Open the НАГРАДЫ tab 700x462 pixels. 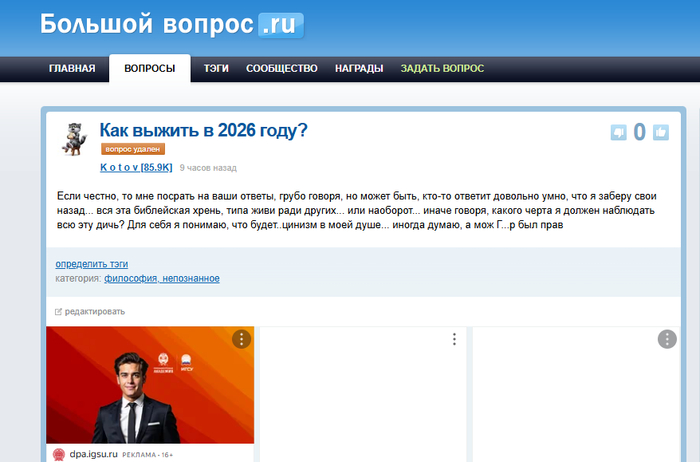[x=359, y=69]
